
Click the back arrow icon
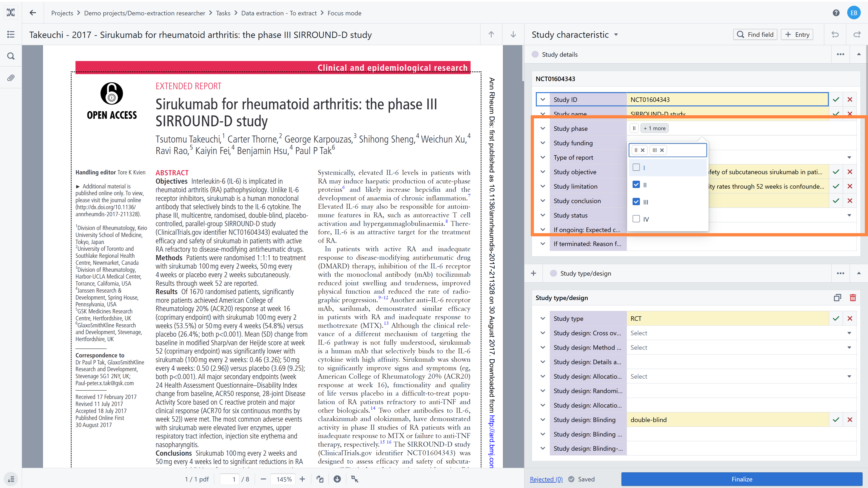coord(33,13)
